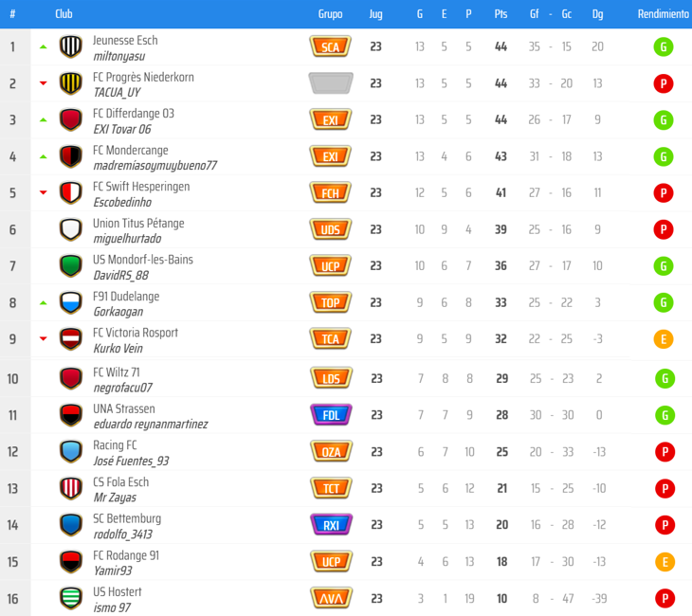Select the purple FDL group badge

tap(332, 415)
